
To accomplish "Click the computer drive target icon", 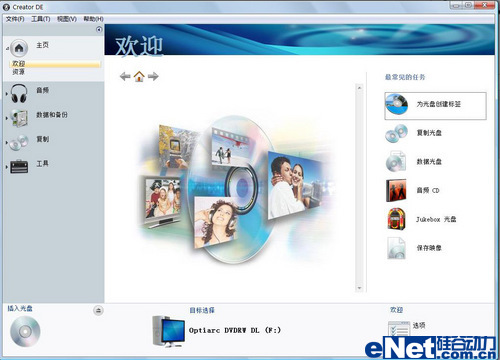I will (x=168, y=332).
